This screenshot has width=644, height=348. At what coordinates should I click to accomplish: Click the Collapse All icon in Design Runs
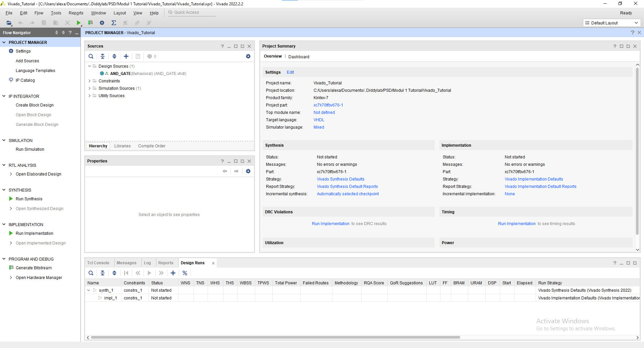(x=103, y=273)
